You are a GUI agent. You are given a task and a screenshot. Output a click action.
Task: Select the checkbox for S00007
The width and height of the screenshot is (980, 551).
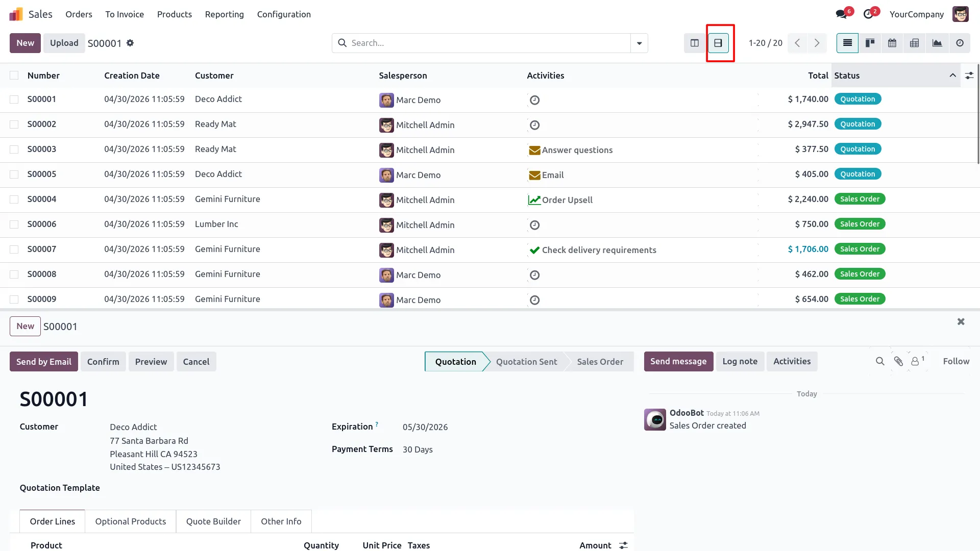pos(14,249)
